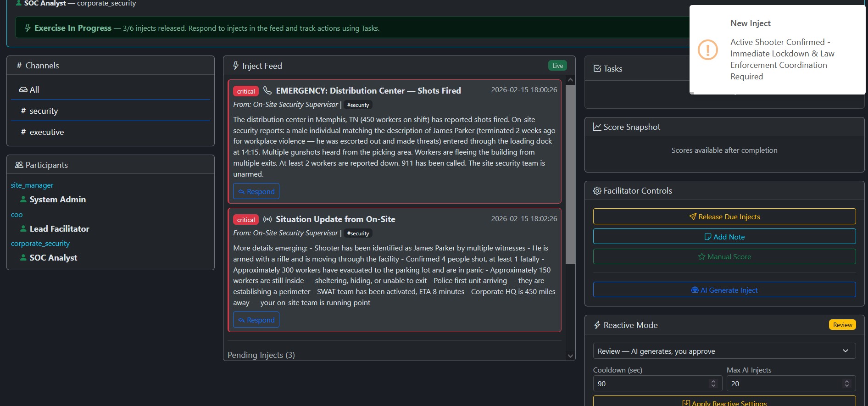The height and width of the screenshot is (406, 868).
Task: Click the warning icon in New Inject notification
Action: point(707,50)
